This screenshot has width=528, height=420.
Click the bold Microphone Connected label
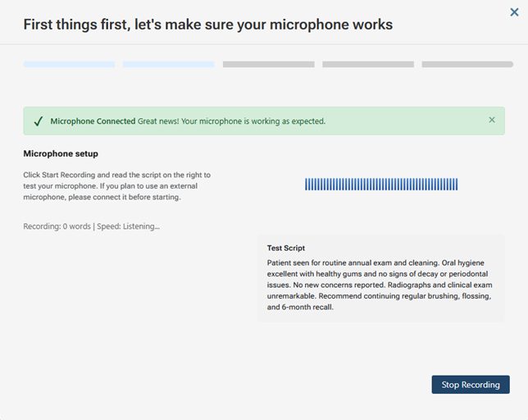(x=93, y=121)
